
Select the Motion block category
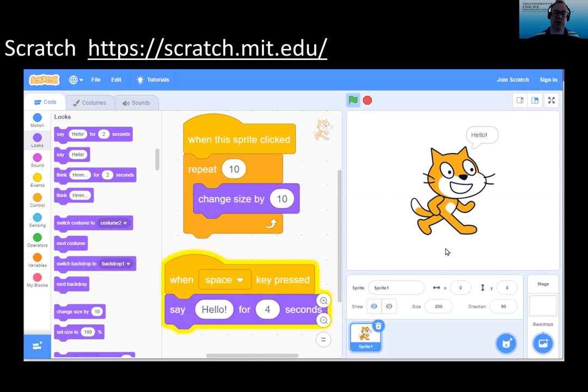pos(37,120)
